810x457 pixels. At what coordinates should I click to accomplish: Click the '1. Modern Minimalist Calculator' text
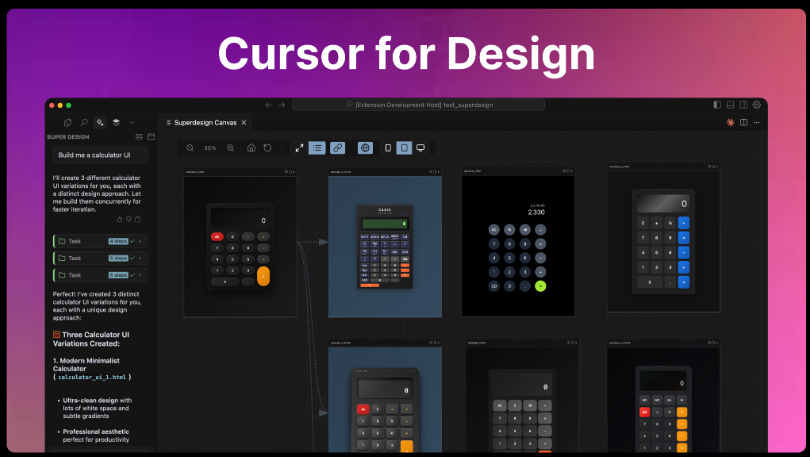(86, 365)
